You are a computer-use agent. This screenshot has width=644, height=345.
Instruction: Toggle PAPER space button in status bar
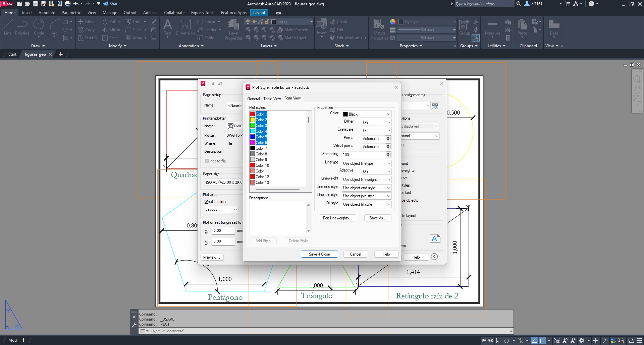(x=487, y=340)
